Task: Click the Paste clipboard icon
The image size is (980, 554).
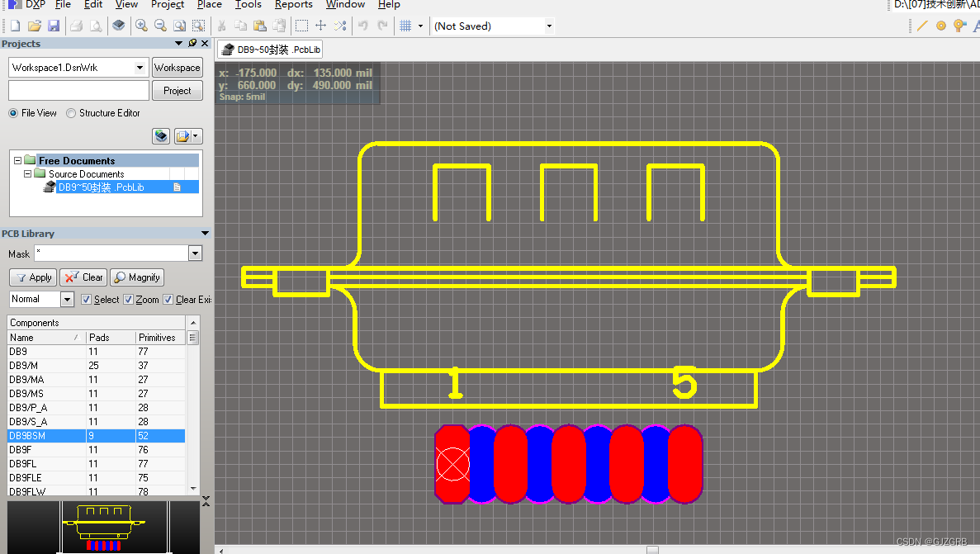Action: (260, 26)
